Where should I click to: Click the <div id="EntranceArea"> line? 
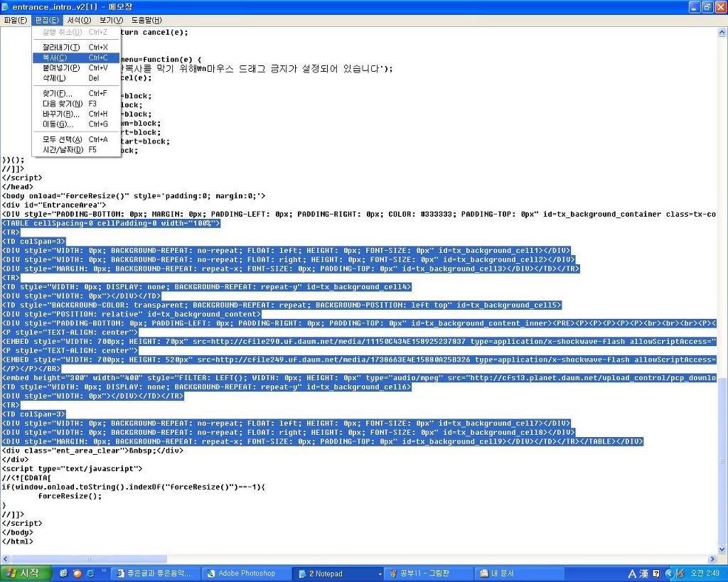tap(54, 205)
